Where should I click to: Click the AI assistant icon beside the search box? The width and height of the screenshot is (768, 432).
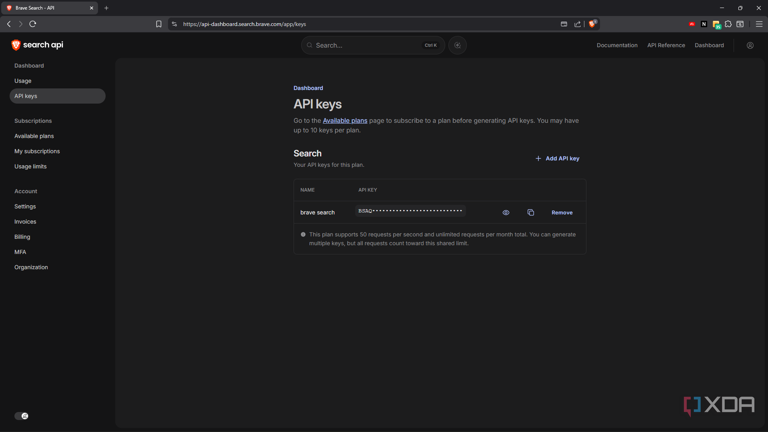tap(457, 45)
